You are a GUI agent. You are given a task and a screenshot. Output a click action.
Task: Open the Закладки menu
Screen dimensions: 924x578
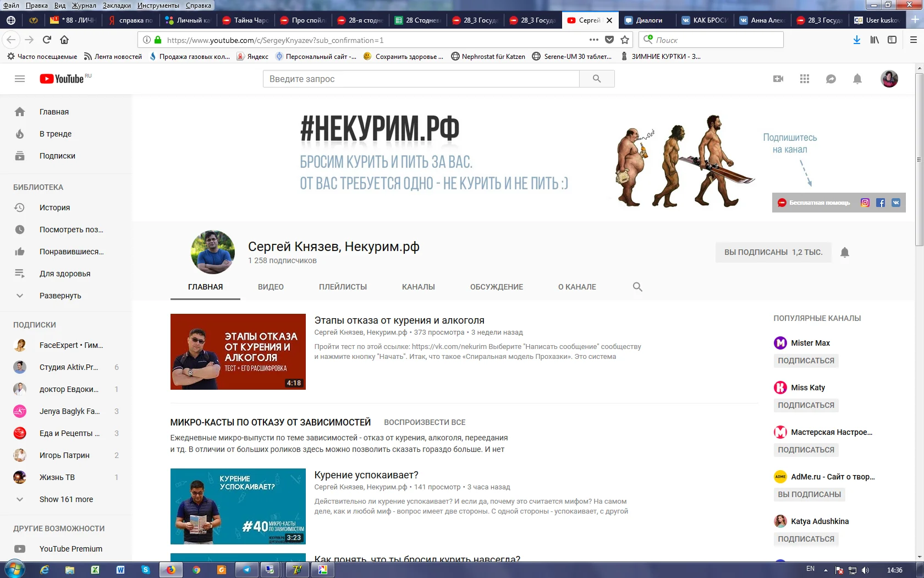117,6
